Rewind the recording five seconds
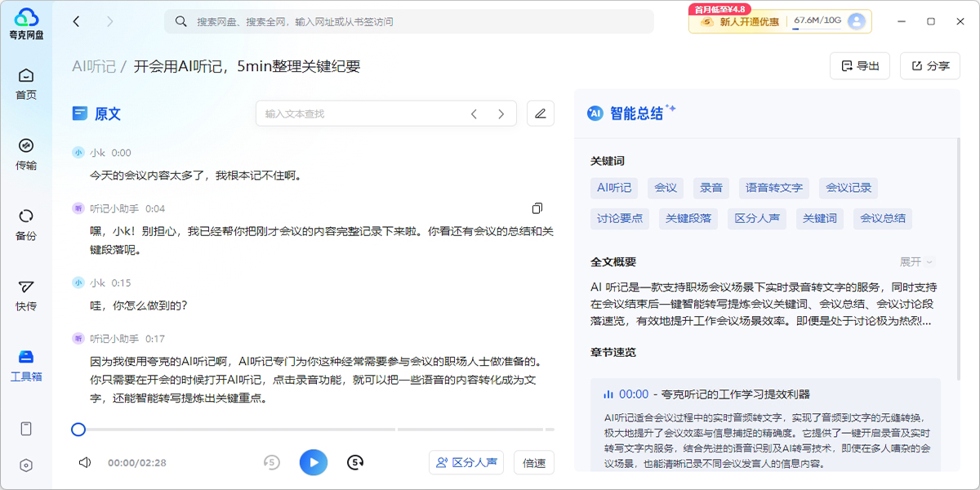The height and width of the screenshot is (490, 980). coord(272,462)
